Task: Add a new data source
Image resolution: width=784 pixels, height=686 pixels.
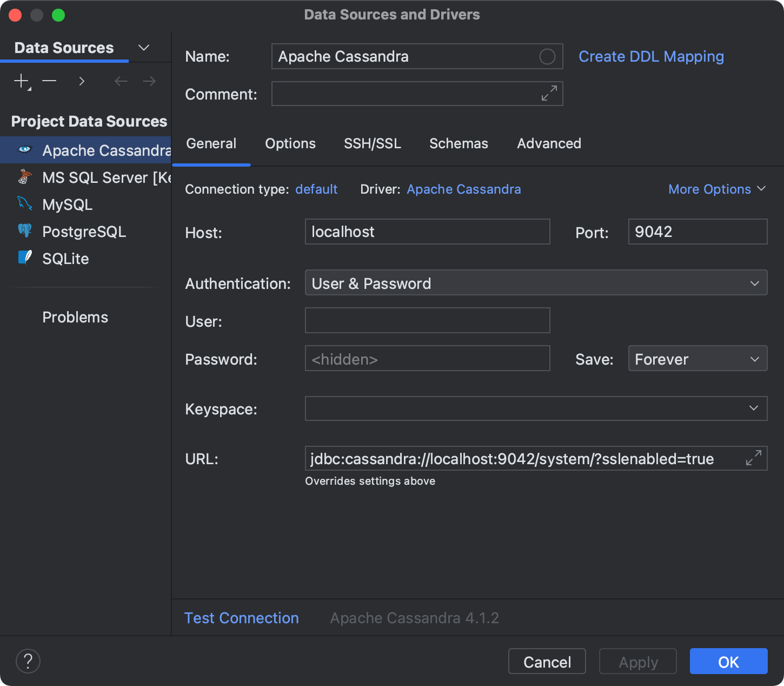Action: (21, 81)
